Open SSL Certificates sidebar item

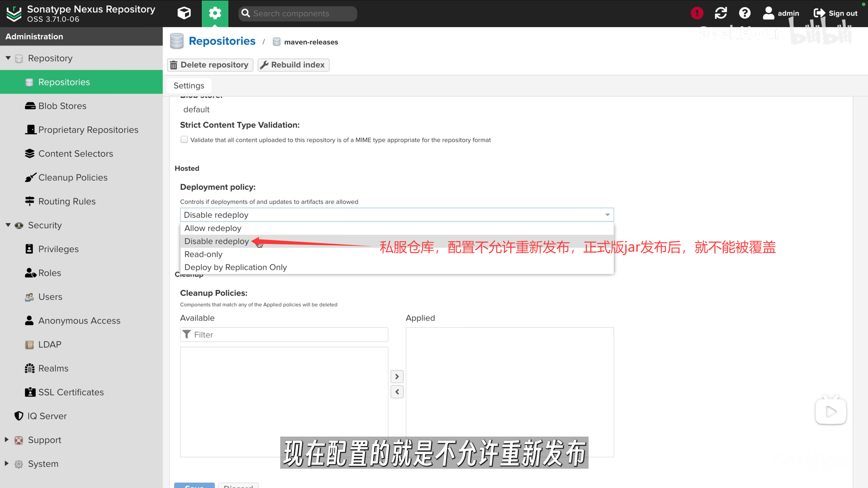[x=81, y=392]
